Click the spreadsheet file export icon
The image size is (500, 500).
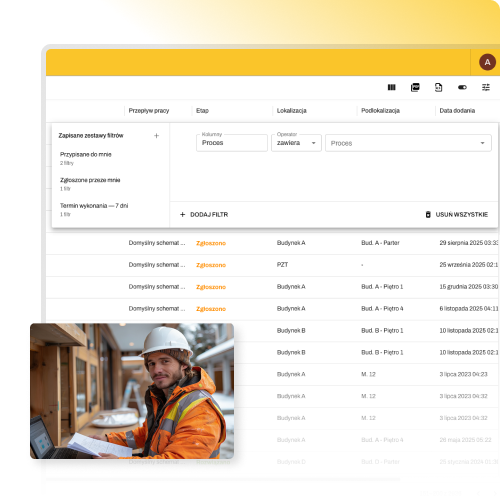(439, 87)
